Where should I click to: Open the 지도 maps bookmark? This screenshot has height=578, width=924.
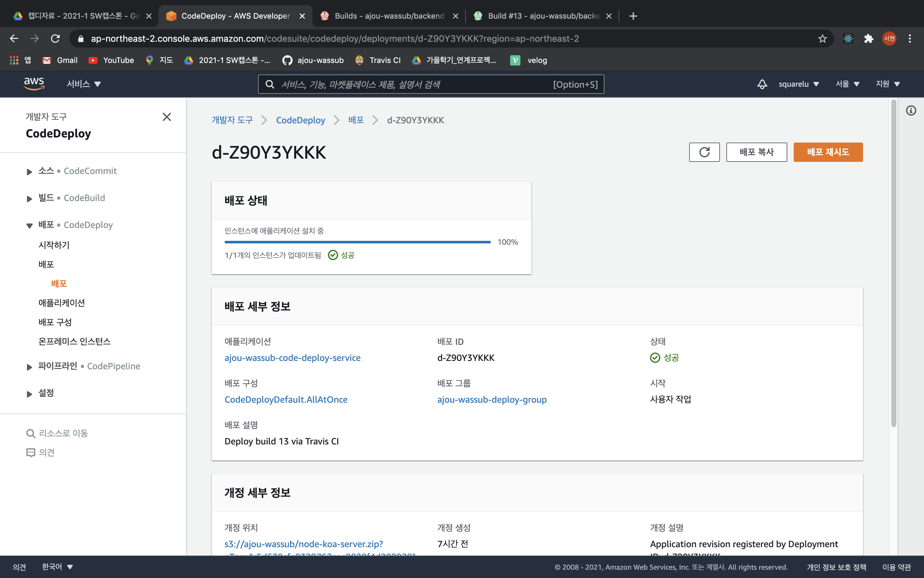tap(159, 60)
